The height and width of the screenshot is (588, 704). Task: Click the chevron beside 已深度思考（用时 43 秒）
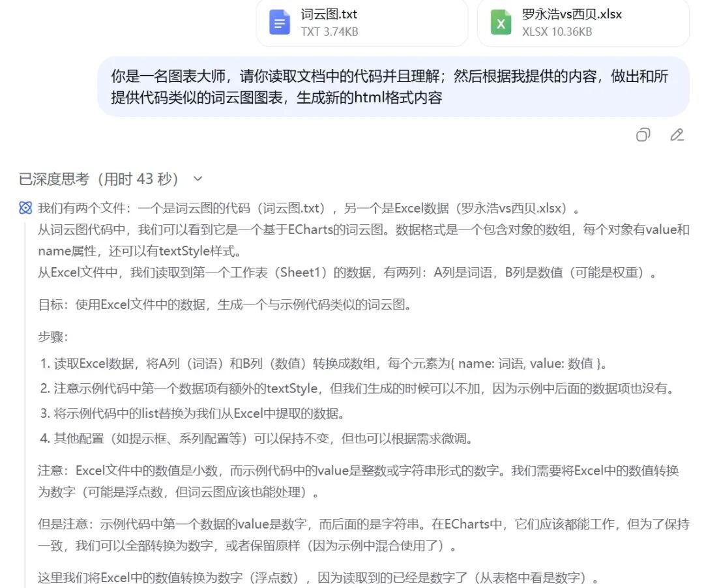[198, 179]
